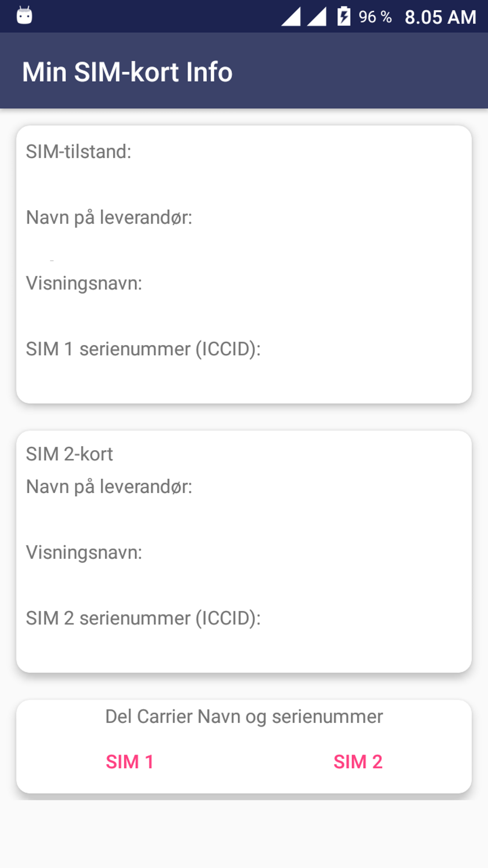Tap Visningsnavn in the first SIM card
Image resolution: width=488 pixels, height=868 pixels.
(84, 283)
